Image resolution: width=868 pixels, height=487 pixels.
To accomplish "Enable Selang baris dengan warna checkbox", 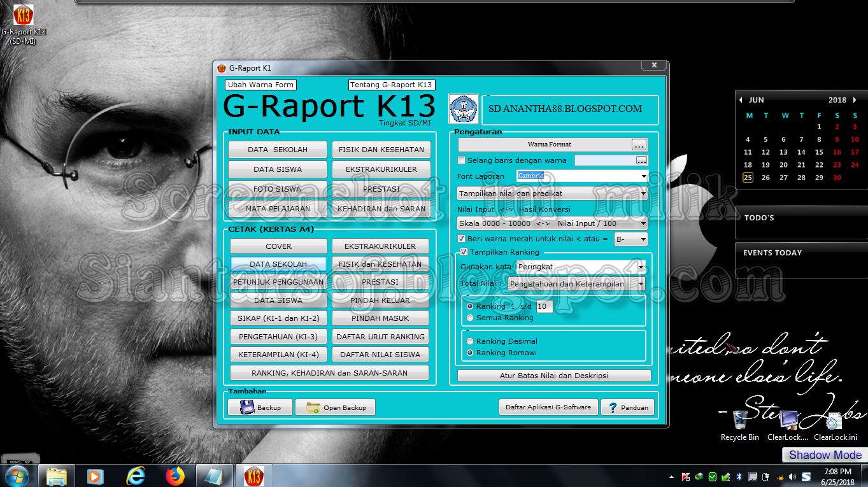I will (x=462, y=160).
